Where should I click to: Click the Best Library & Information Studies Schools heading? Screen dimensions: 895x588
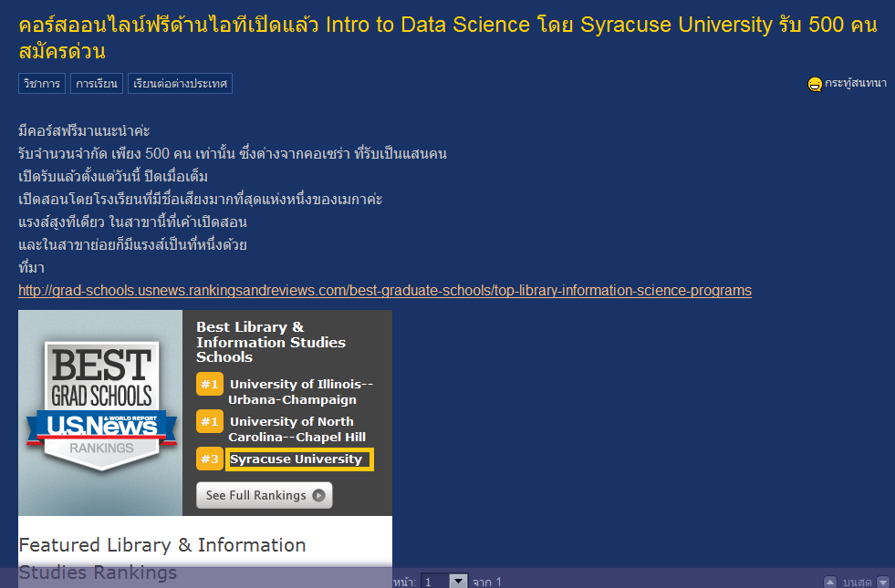click(x=271, y=342)
